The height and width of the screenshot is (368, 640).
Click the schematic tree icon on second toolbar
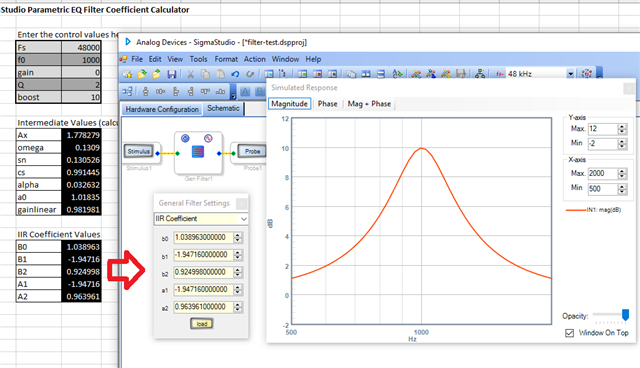pos(127,91)
